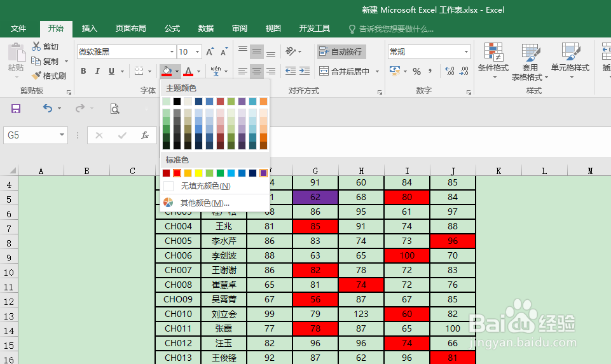Image resolution: width=611 pixels, height=364 pixels.
Task: Activate the Format Painter brush
Action: click(x=36, y=76)
